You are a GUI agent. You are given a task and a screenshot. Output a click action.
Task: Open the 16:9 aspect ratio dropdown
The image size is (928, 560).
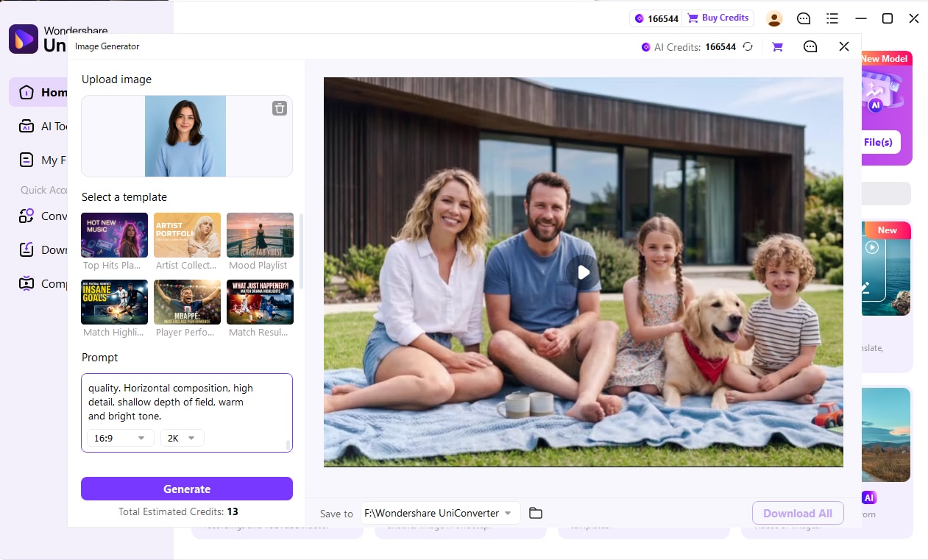coord(120,438)
